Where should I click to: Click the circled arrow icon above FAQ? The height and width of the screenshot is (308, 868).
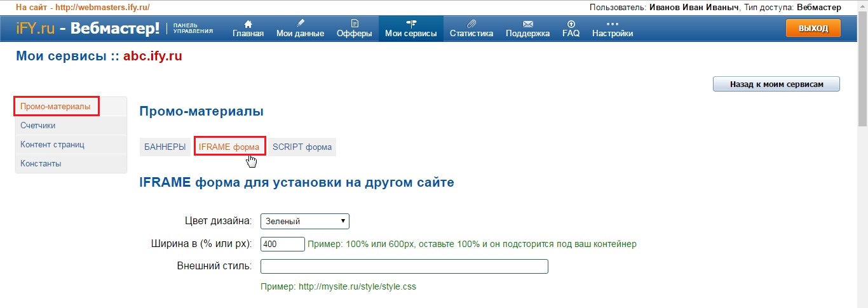[571, 23]
